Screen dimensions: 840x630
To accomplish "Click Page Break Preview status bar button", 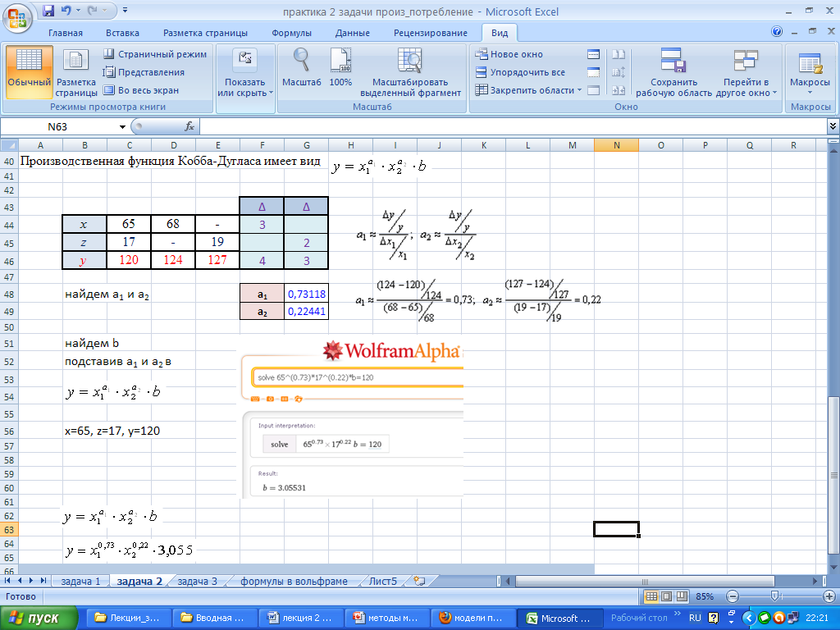I will pos(682,596).
